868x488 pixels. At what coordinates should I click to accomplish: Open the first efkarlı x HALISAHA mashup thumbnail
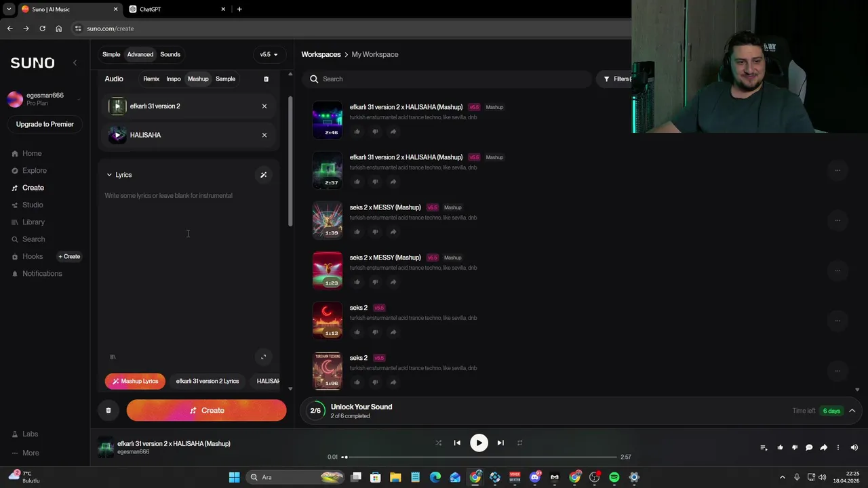pyautogui.click(x=328, y=120)
